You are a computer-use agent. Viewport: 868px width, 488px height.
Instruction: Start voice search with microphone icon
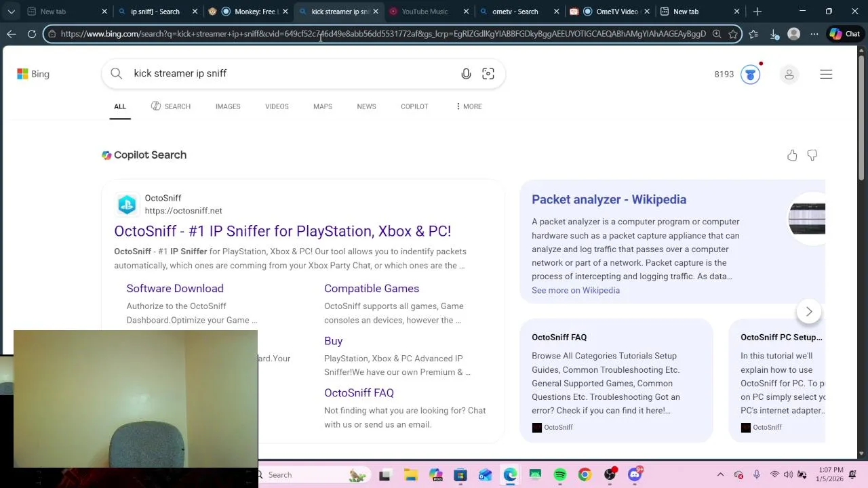466,74
